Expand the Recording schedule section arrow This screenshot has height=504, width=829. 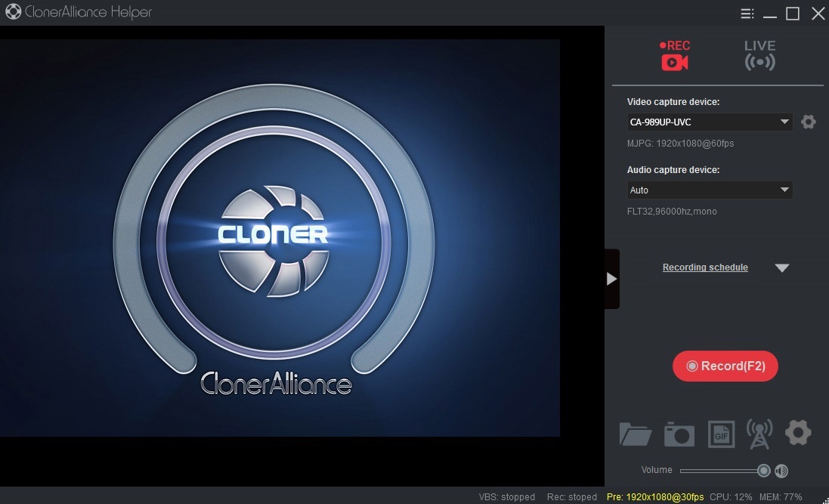point(782,267)
